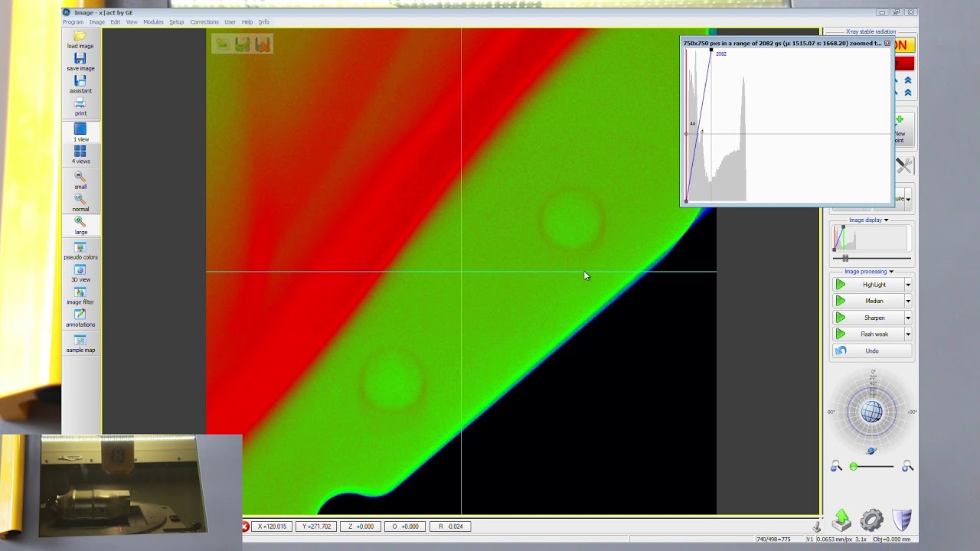This screenshot has height=551, width=980.
Task: Open the Program menu
Action: click(x=73, y=22)
